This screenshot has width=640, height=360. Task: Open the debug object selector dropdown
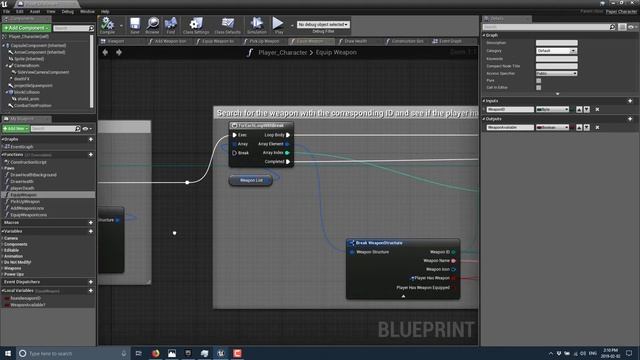point(323,24)
